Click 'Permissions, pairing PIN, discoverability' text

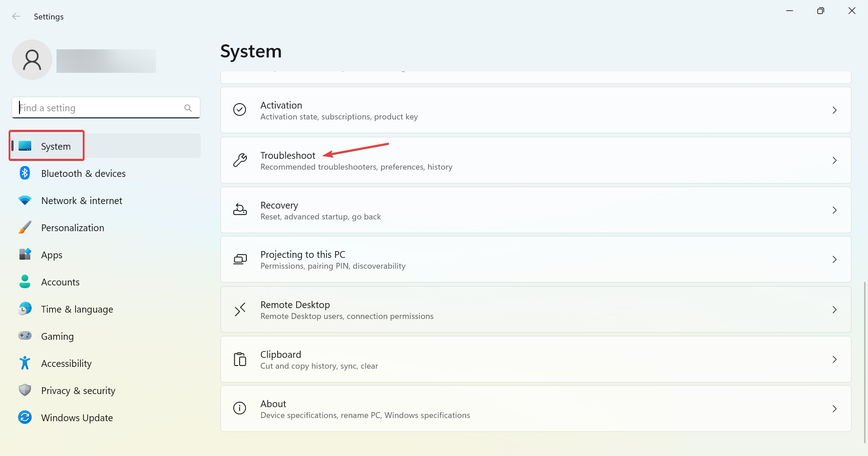[333, 266]
